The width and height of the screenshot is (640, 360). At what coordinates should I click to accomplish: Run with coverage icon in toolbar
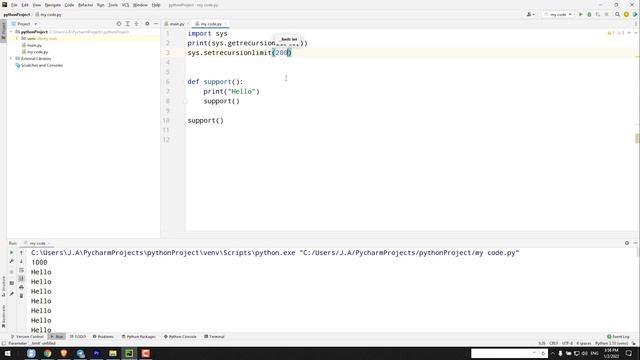tap(598, 14)
